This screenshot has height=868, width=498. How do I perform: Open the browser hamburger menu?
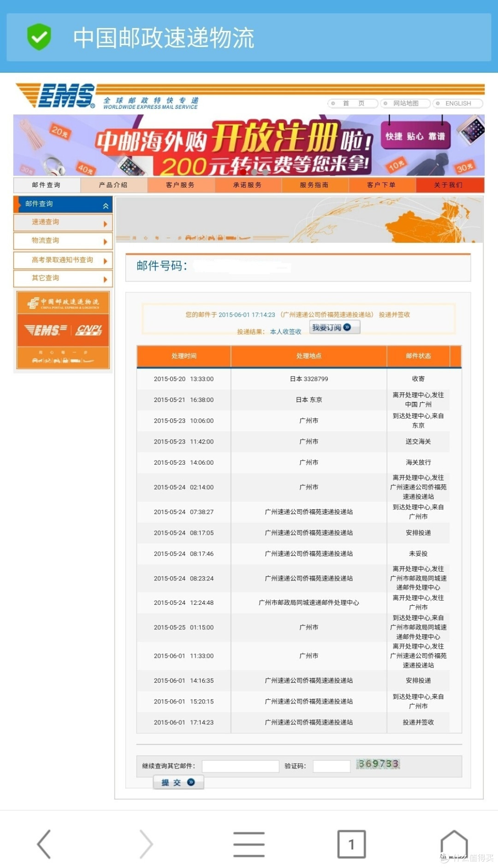click(249, 844)
